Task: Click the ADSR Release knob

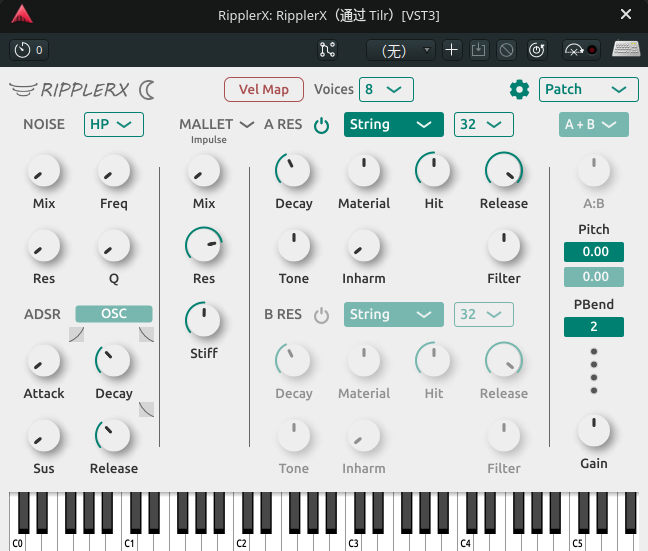Action: [x=114, y=436]
